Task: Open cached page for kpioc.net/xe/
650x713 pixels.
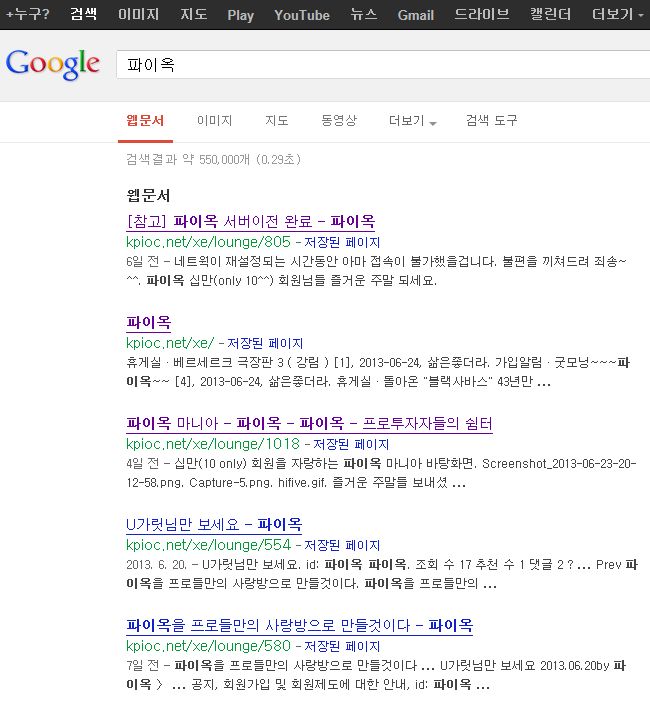Action: pos(265,343)
